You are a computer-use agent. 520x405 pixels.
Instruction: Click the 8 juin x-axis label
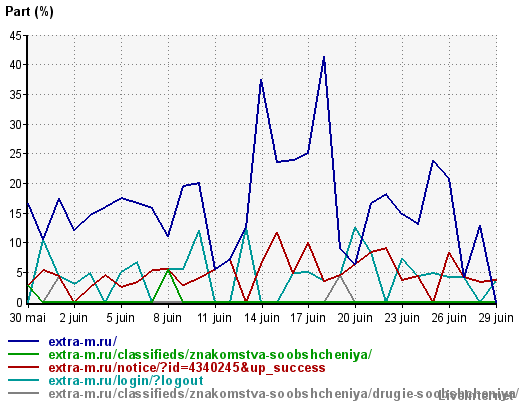tap(168, 318)
